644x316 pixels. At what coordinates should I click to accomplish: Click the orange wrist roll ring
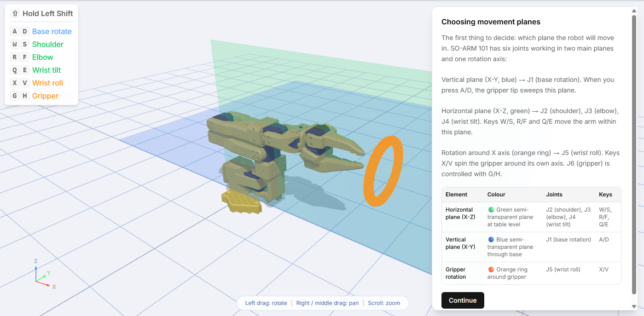coord(383,171)
